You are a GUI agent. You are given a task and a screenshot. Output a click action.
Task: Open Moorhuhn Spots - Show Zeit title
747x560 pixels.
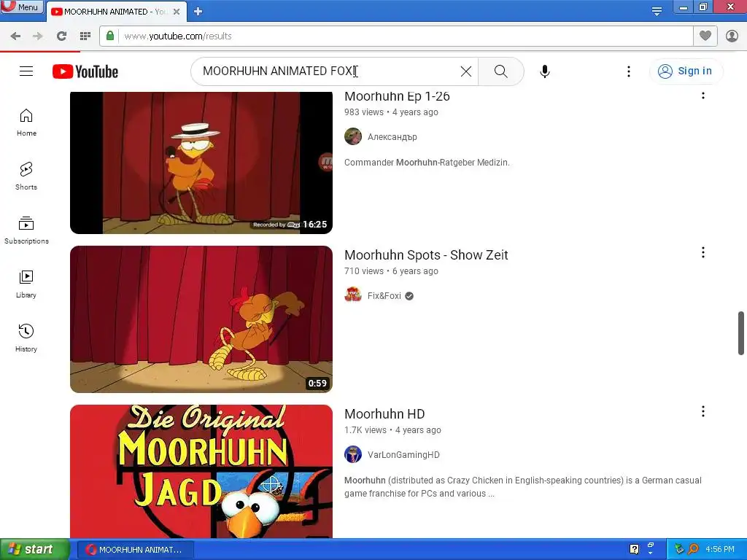[426, 255]
